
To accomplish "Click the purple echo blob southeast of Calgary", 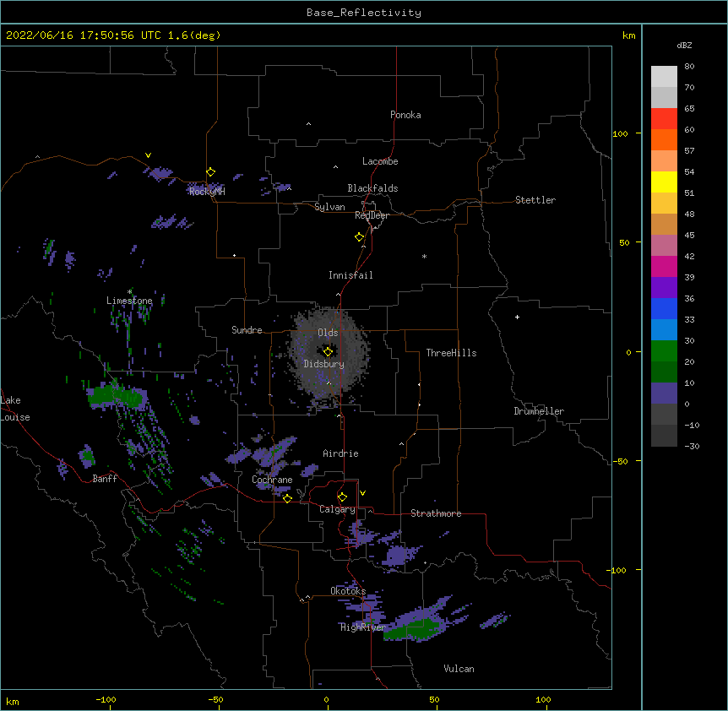I will pyautogui.click(x=398, y=556).
